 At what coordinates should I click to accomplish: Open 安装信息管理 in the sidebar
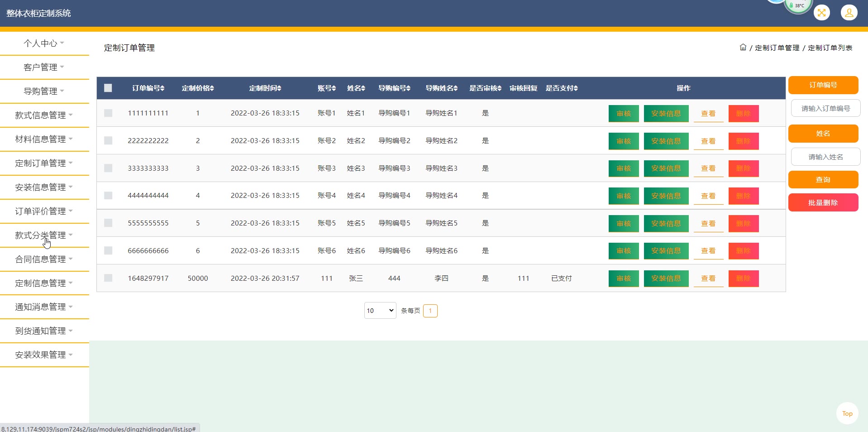[x=44, y=187]
